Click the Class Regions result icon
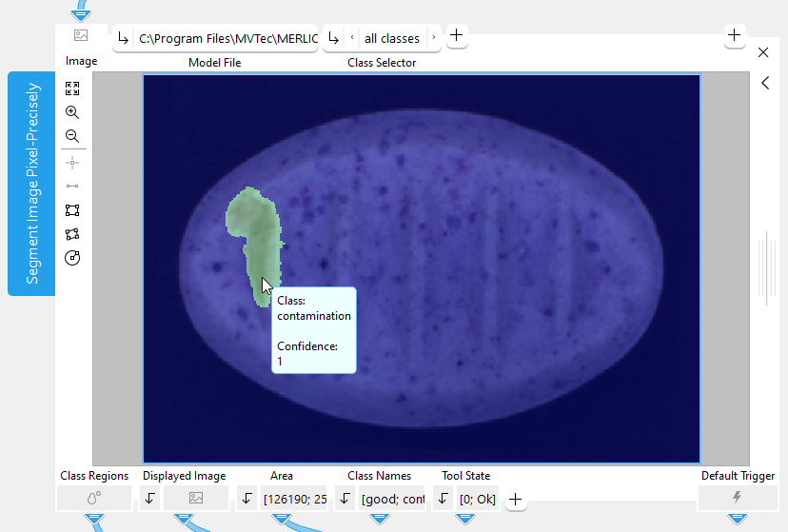Image resolution: width=788 pixels, height=532 pixels. 93,498
